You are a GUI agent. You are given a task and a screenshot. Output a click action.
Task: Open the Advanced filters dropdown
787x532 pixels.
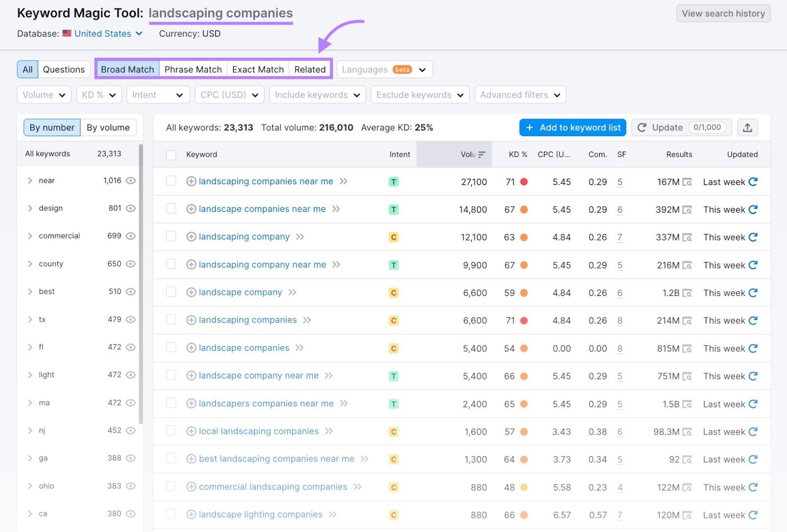520,94
